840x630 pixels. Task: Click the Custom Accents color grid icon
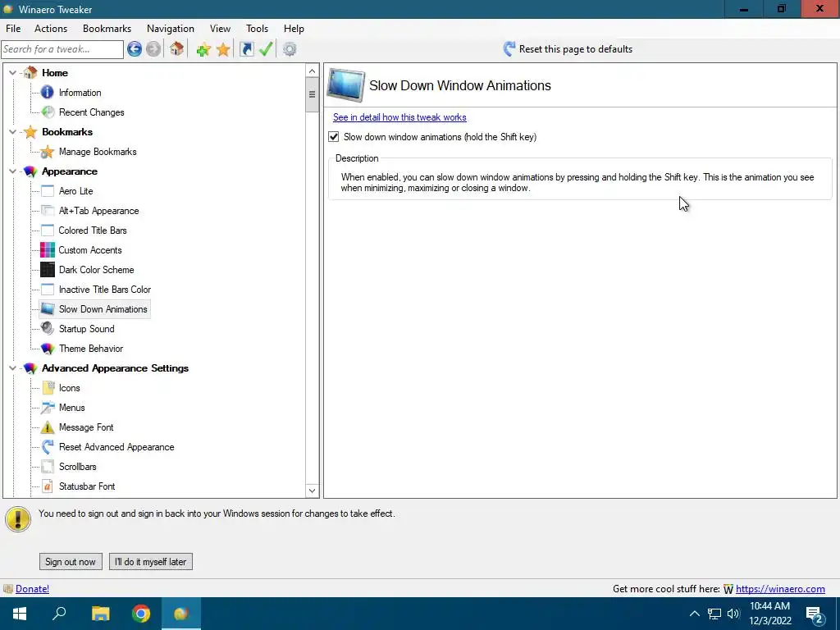(x=48, y=249)
